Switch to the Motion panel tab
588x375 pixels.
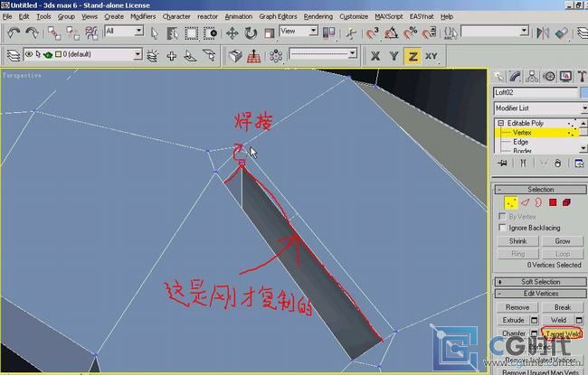click(549, 77)
